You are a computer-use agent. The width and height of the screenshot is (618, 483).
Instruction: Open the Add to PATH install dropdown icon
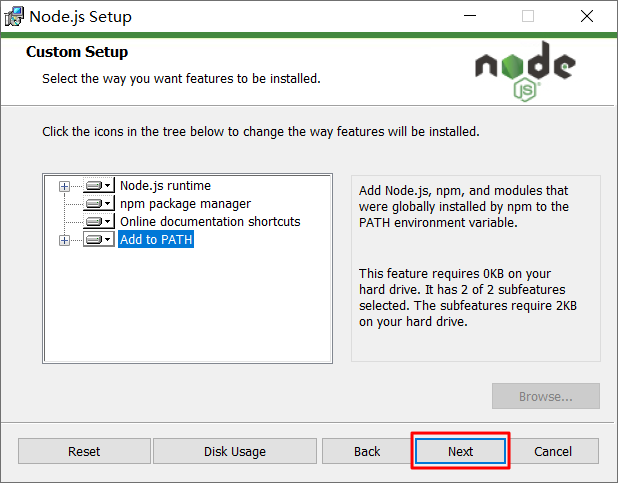[x=99, y=239]
